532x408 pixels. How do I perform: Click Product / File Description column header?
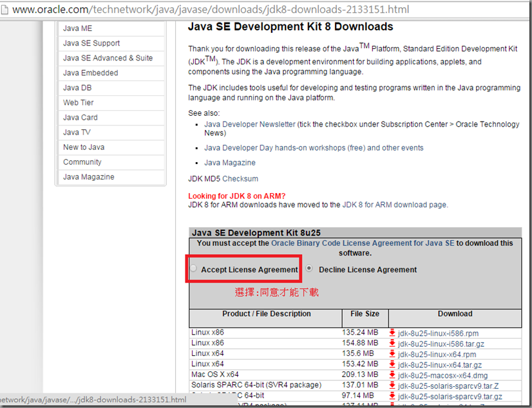pyautogui.click(x=267, y=314)
